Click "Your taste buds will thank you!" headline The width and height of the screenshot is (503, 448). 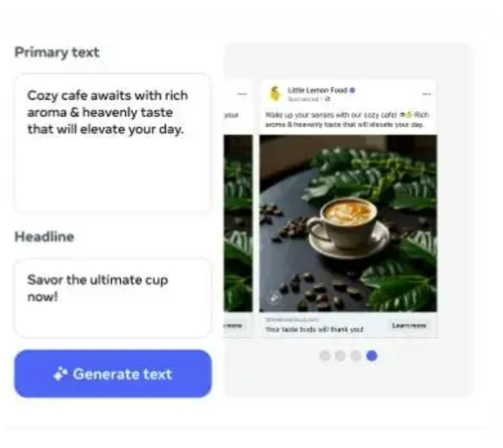(314, 329)
